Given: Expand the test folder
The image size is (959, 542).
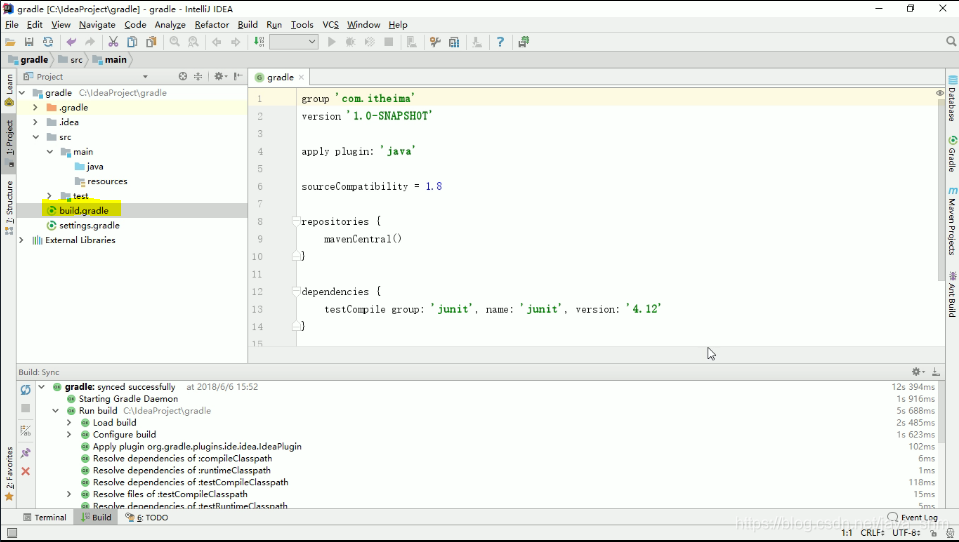Looking at the screenshot, I should (50, 196).
